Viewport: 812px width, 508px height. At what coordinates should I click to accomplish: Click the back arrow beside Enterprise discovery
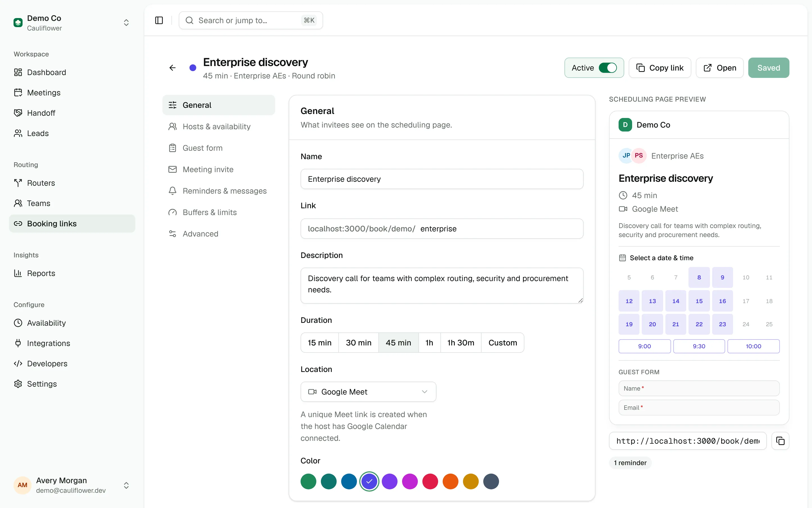(x=173, y=68)
